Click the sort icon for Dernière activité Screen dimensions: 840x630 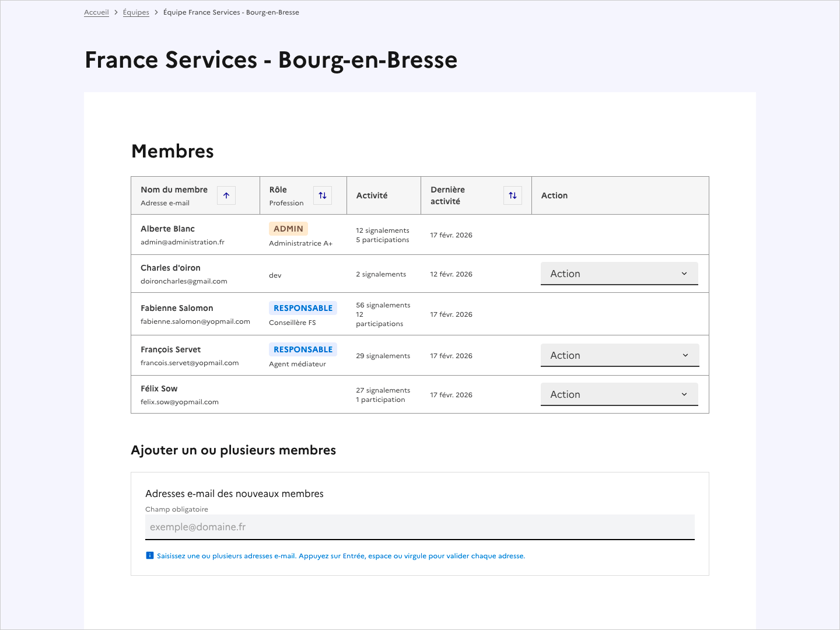click(513, 195)
